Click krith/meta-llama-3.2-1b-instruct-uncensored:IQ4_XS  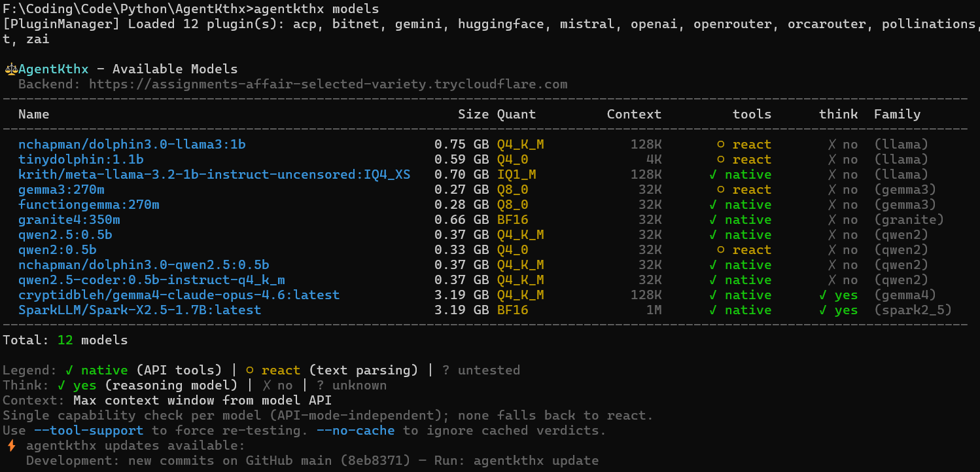(x=215, y=174)
